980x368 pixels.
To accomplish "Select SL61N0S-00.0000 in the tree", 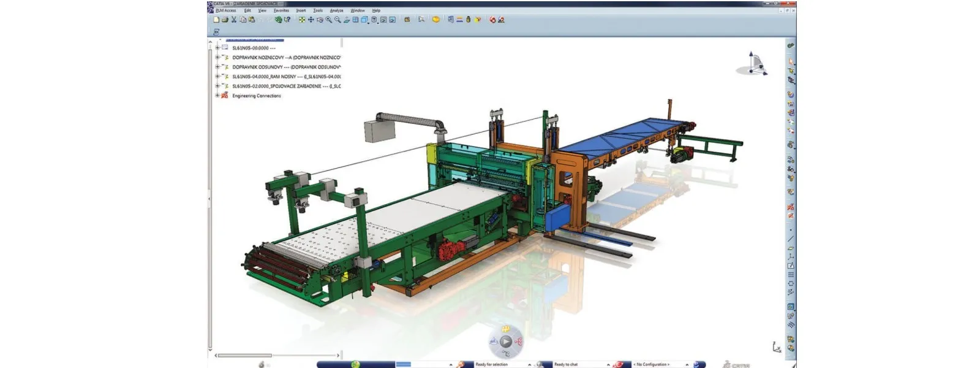I will click(x=254, y=48).
